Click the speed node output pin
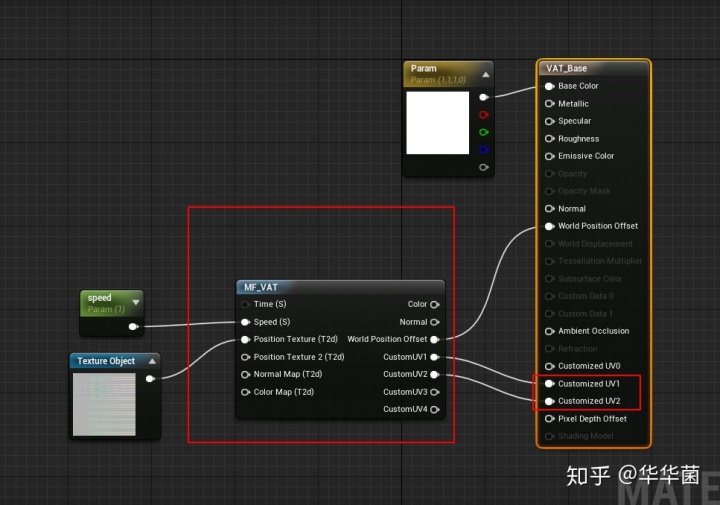The width and height of the screenshot is (720, 505). [133, 326]
